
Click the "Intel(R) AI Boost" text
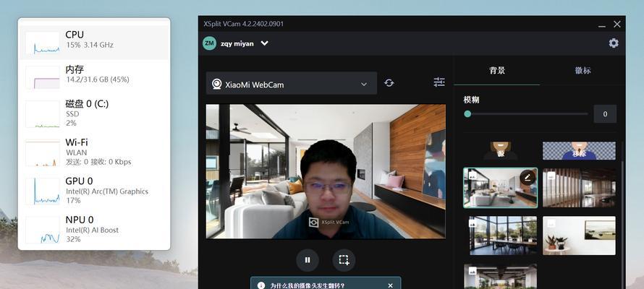pos(92,230)
